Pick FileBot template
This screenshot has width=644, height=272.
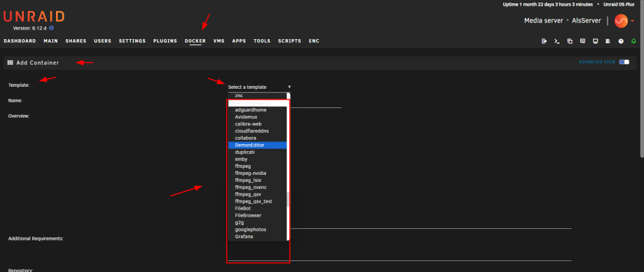[x=258, y=208]
